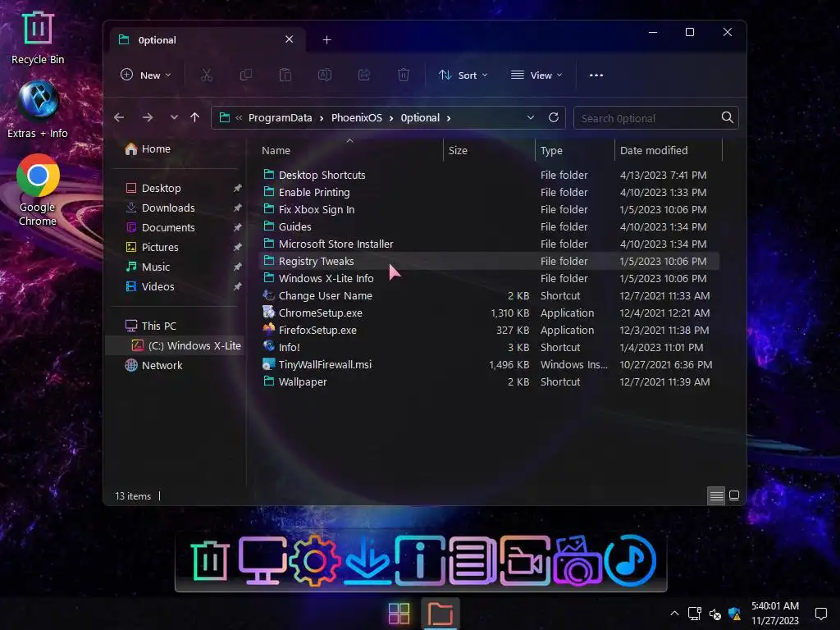The height and width of the screenshot is (630, 840).
Task: Open Recycle Bin desktop icon
Action: (38, 38)
